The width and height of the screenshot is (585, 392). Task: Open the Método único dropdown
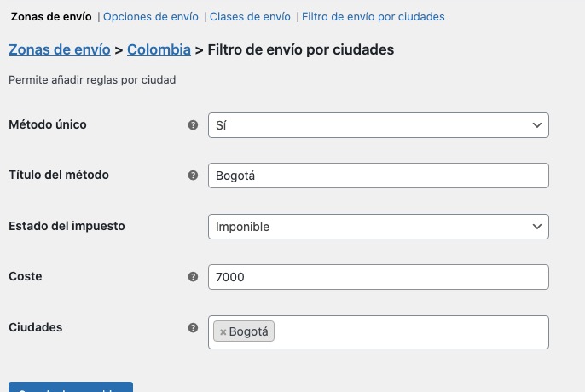(379, 125)
